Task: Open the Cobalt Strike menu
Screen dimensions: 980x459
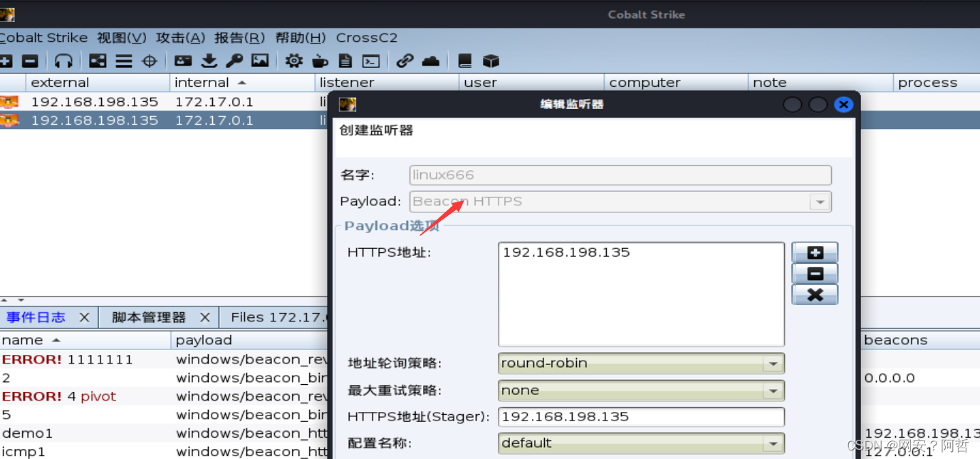Action: 43,38
